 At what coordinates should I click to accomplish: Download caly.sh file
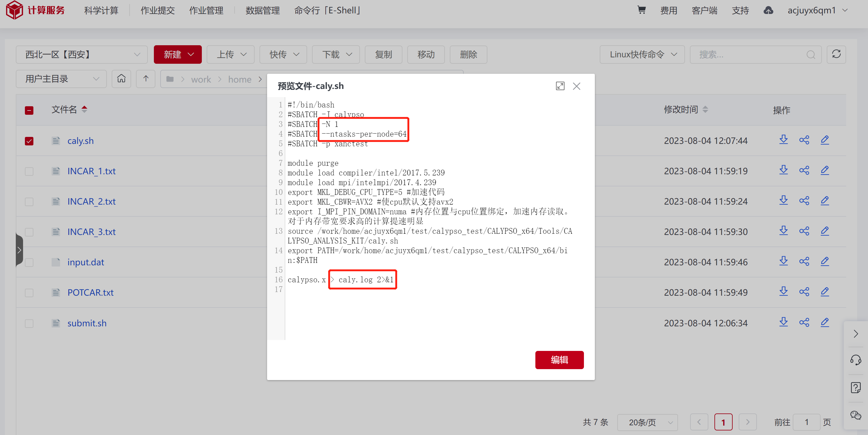783,140
